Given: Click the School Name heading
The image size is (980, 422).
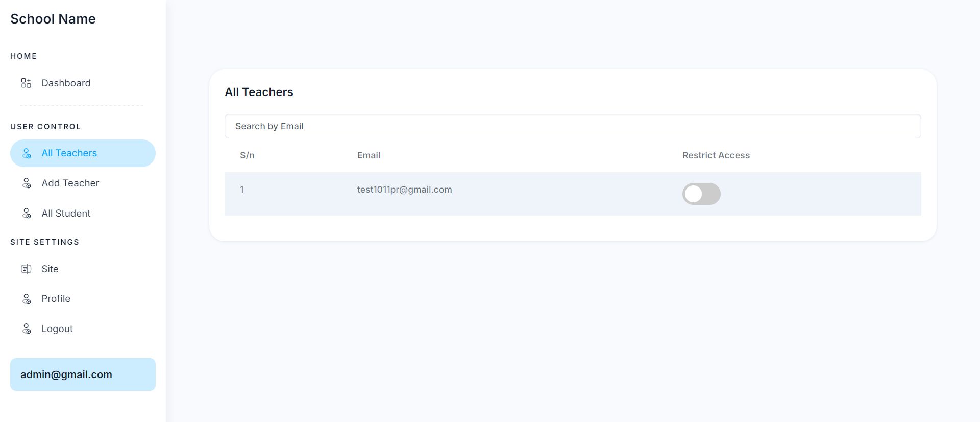Looking at the screenshot, I should pyautogui.click(x=53, y=19).
